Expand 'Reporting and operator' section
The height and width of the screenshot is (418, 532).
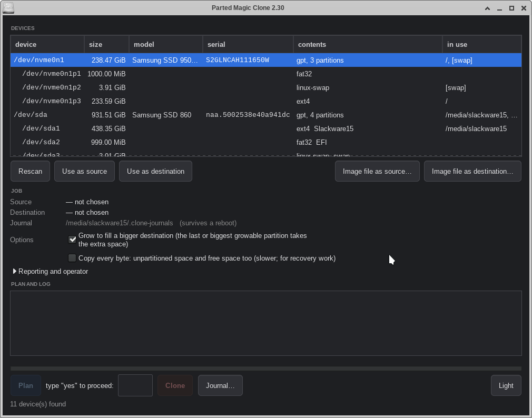click(50, 271)
